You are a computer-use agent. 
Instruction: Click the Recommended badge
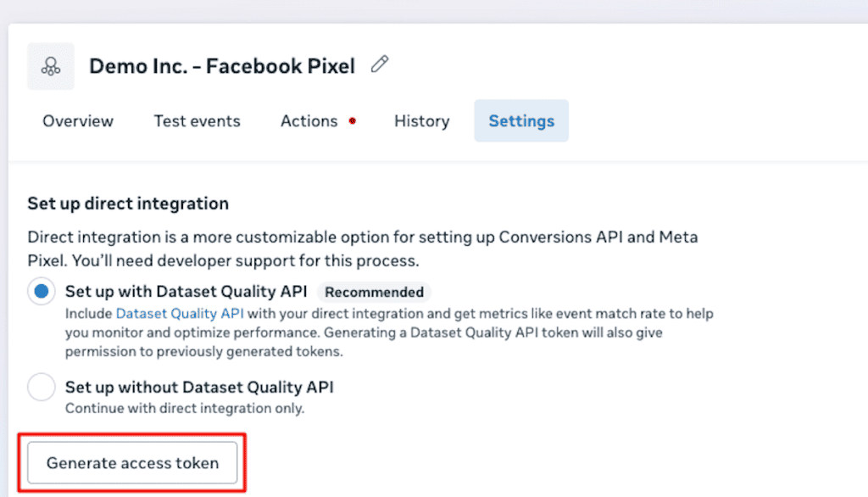point(374,292)
